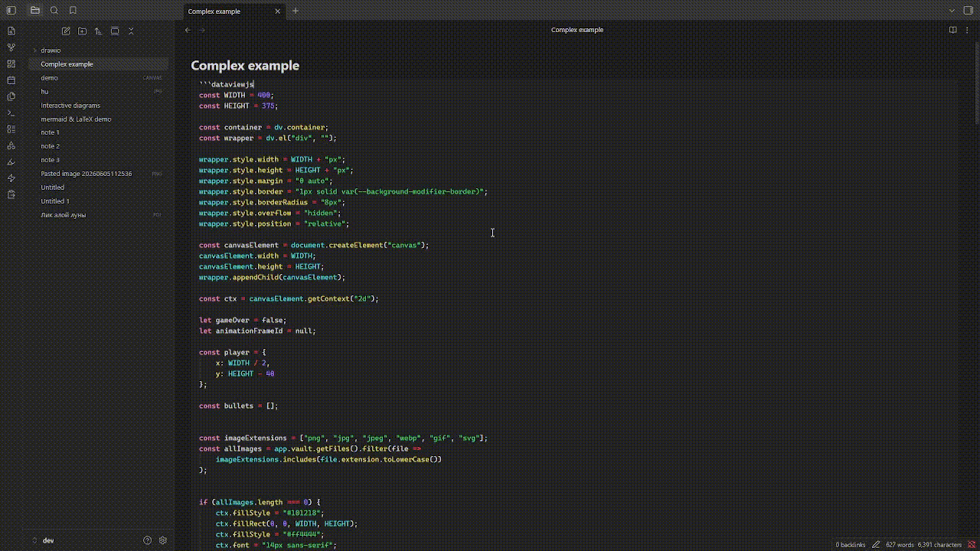The height and width of the screenshot is (551, 980).
Task: Click the shapes icon in ribbon
Action: pos(11,145)
